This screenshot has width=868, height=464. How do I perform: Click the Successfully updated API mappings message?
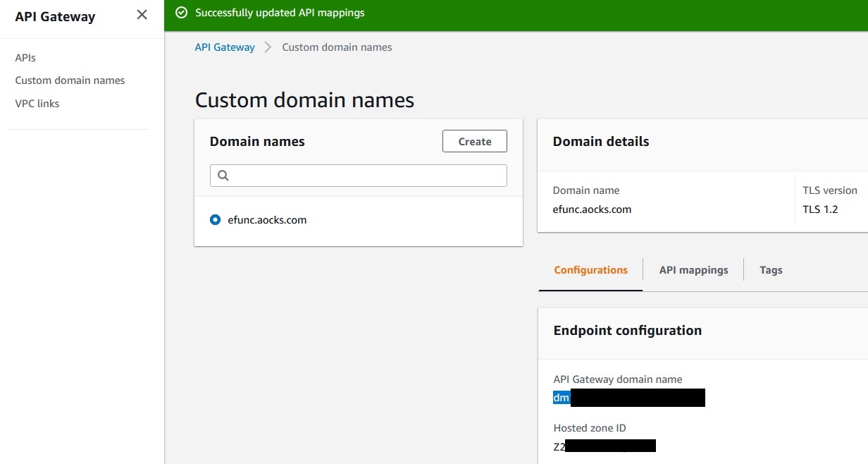(280, 13)
